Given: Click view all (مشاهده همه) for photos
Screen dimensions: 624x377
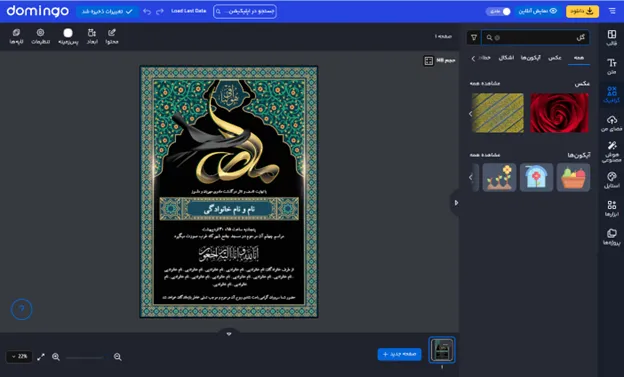Looking at the screenshot, I should [x=485, y=83].
